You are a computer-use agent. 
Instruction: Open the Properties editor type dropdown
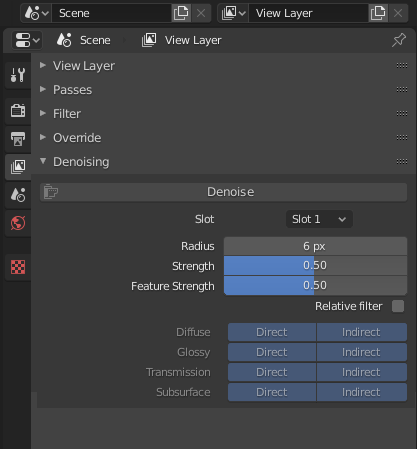[x=27, y=40]
